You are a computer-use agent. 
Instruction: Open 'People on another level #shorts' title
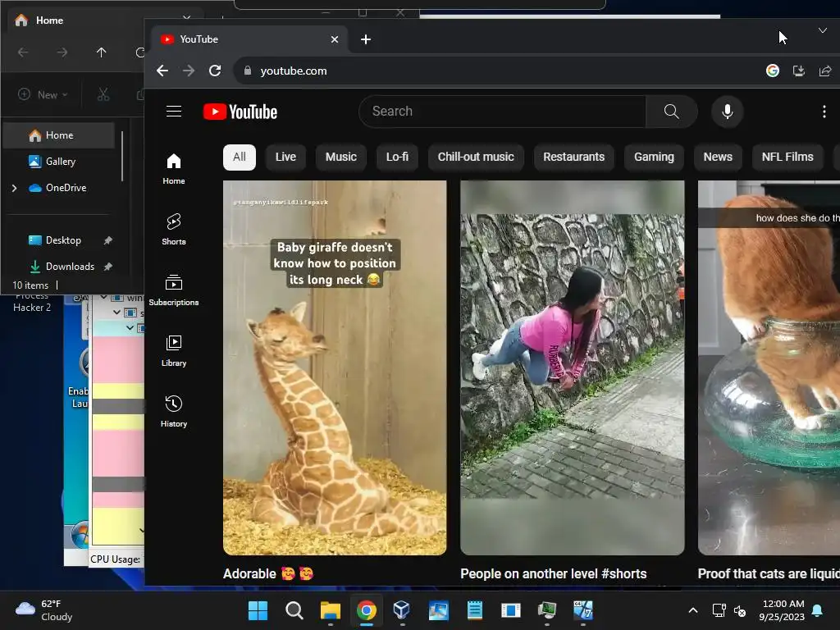point(554,573)
